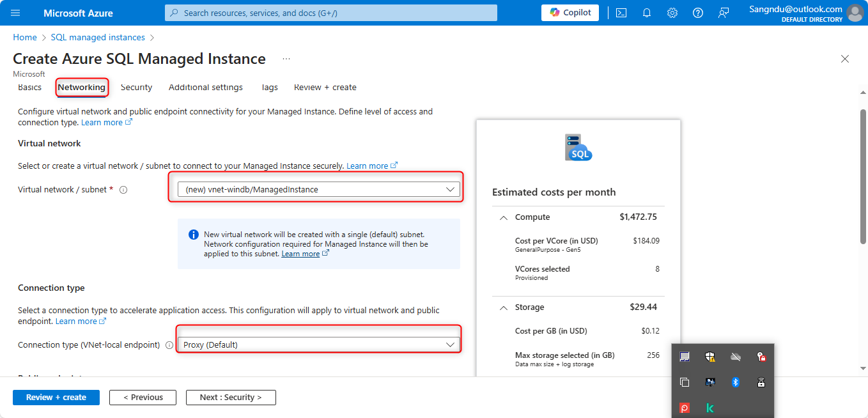Click the Microsoft Azure title in header

(x=79, y=13)
